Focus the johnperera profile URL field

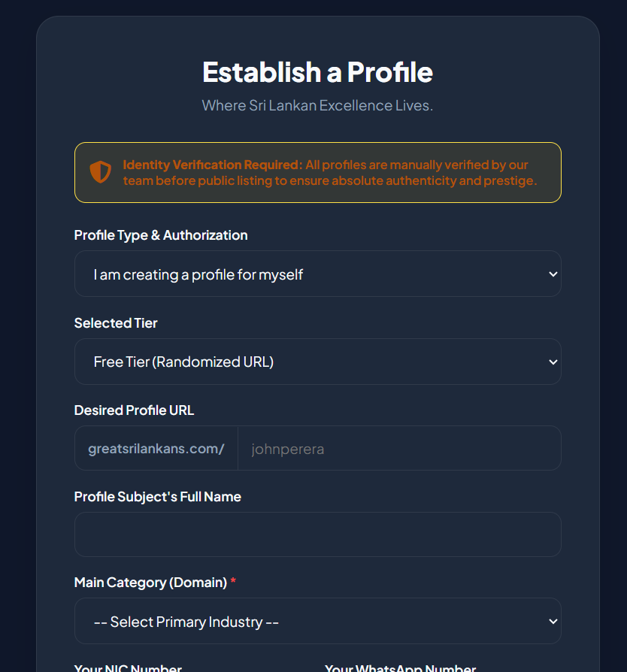tap(399, 448)
